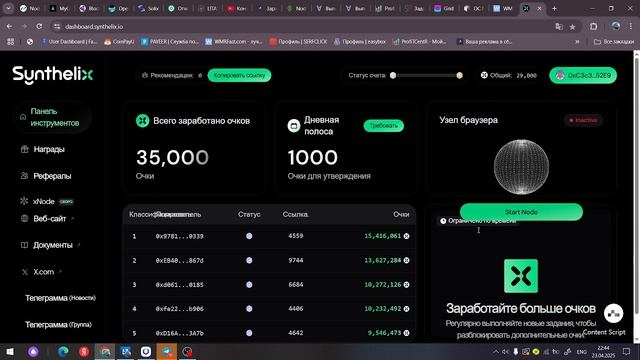Reload the page
640x360 pixels.
click(39, 27)
